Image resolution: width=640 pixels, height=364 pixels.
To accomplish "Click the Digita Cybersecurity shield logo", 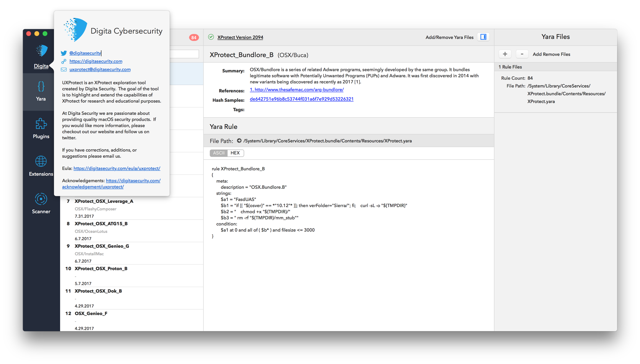I will (76, 29).
